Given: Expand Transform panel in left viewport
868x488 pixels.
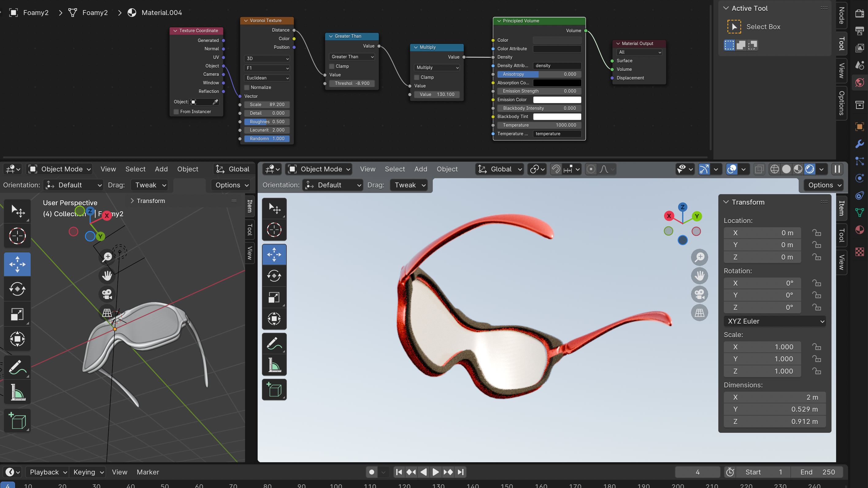Looking at the screenshot, I should point(132,201).
